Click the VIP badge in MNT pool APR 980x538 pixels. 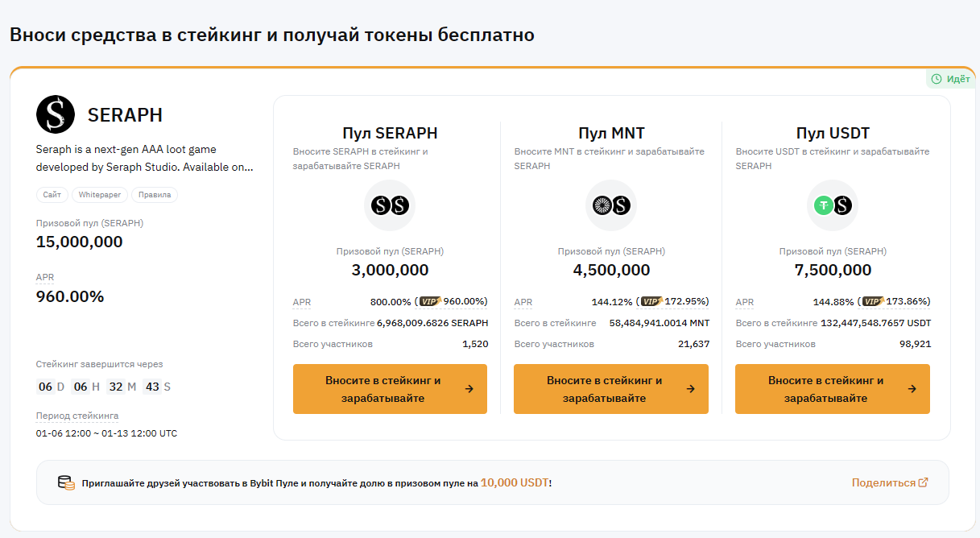[651, 302]
